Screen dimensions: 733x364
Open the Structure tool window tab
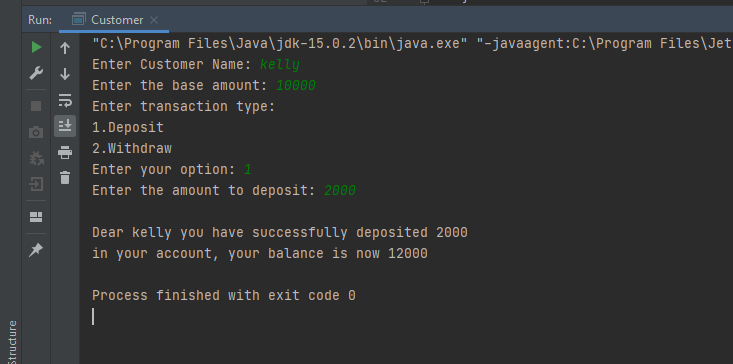(13, 341)
